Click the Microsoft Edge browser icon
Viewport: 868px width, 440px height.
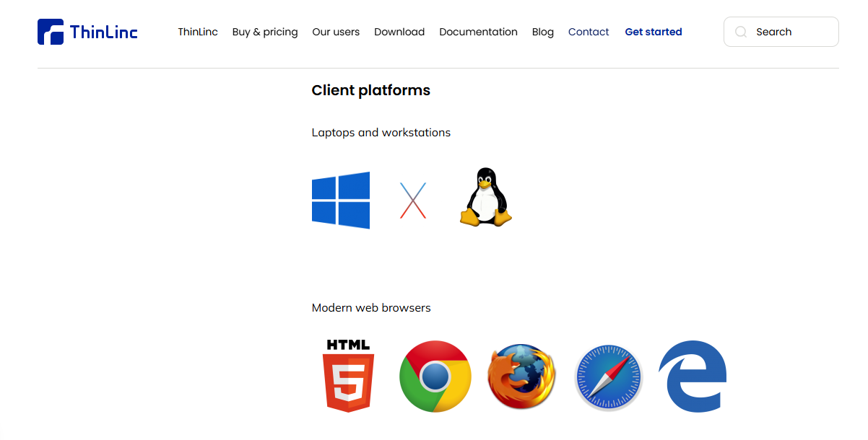pyautogui.click(x=693, y=377)
